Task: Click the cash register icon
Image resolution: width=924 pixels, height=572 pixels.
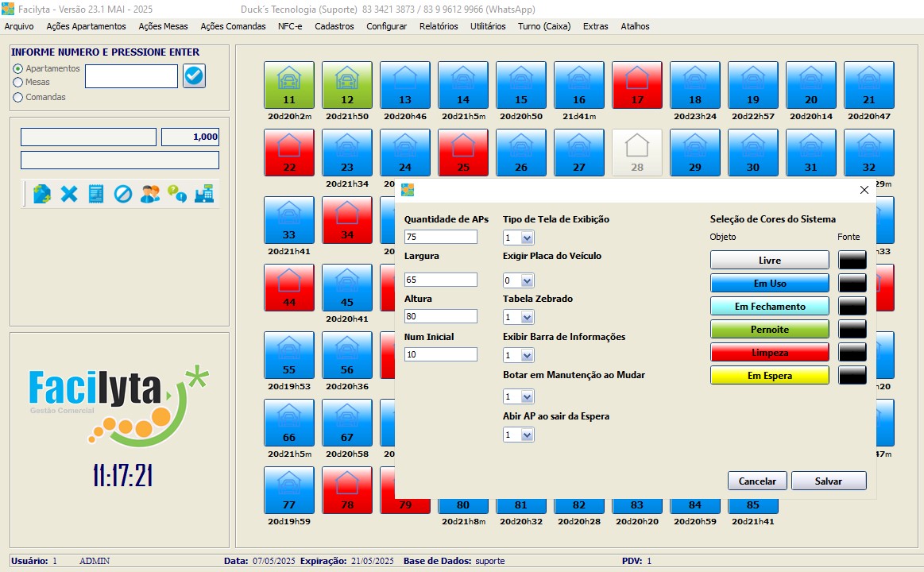Action: coord(204,194)
